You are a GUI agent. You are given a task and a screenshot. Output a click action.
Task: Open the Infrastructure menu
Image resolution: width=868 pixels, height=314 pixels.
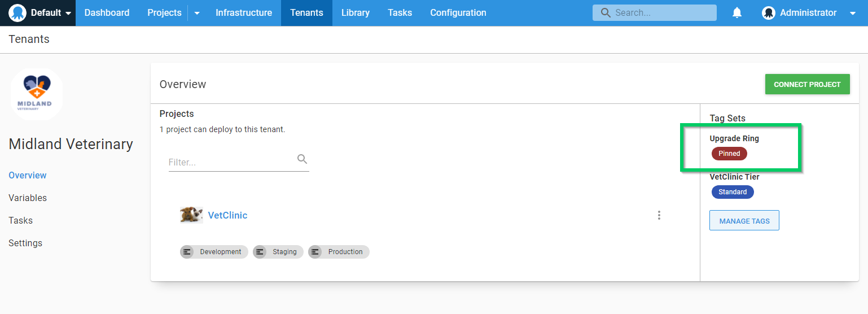pyautogui.click(x=243, y=12)
